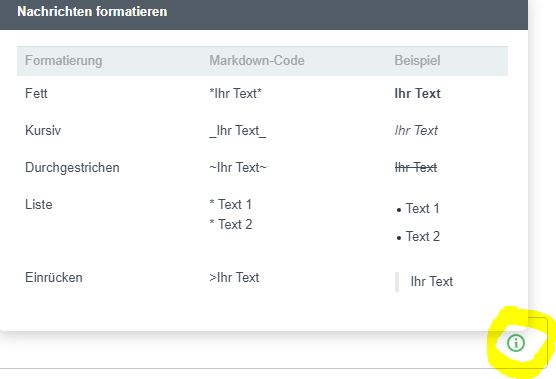556x379 pixels.
Task: Click the _Ihr Text_ markdown code
Action: [237, 130]
